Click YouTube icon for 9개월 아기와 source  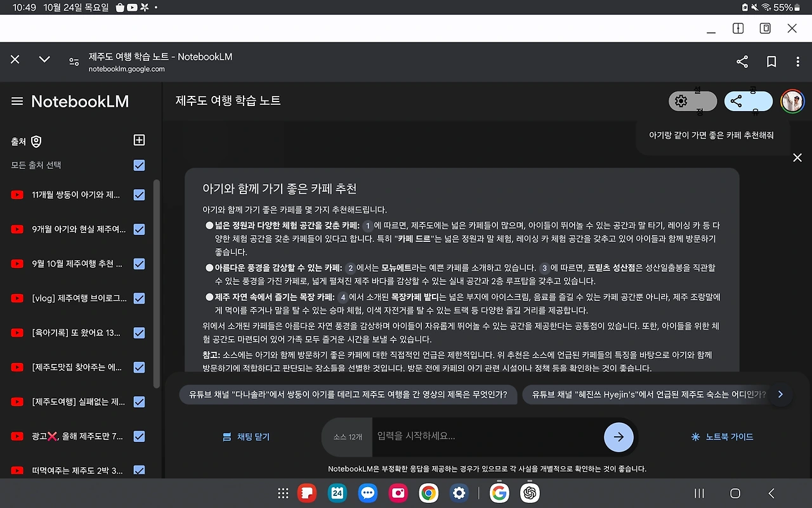(x=17, y=229)
